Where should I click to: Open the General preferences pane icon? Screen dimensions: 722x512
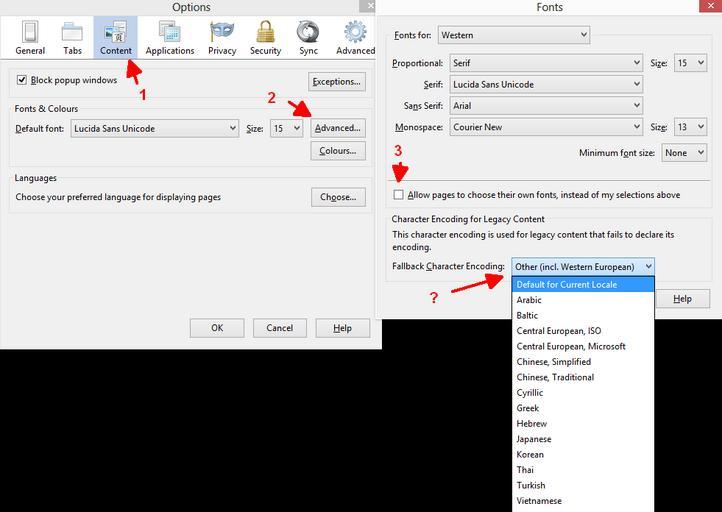[x=30, y=37]
